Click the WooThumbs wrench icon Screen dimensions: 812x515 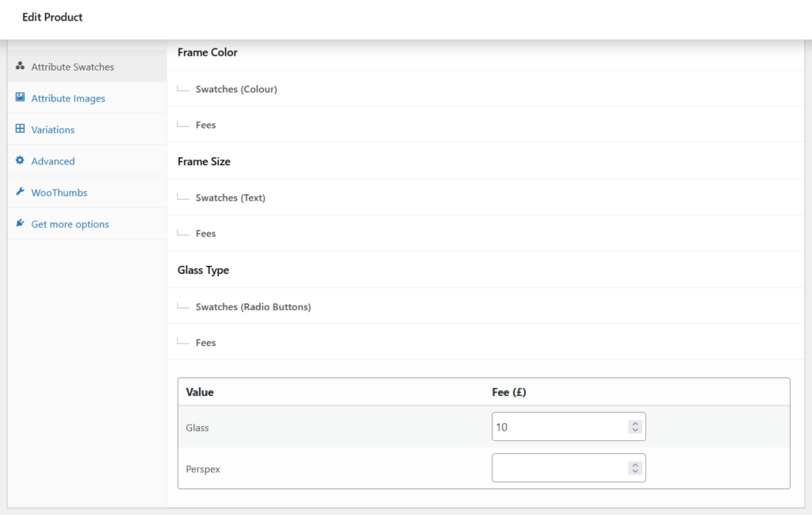click(21, 192)
